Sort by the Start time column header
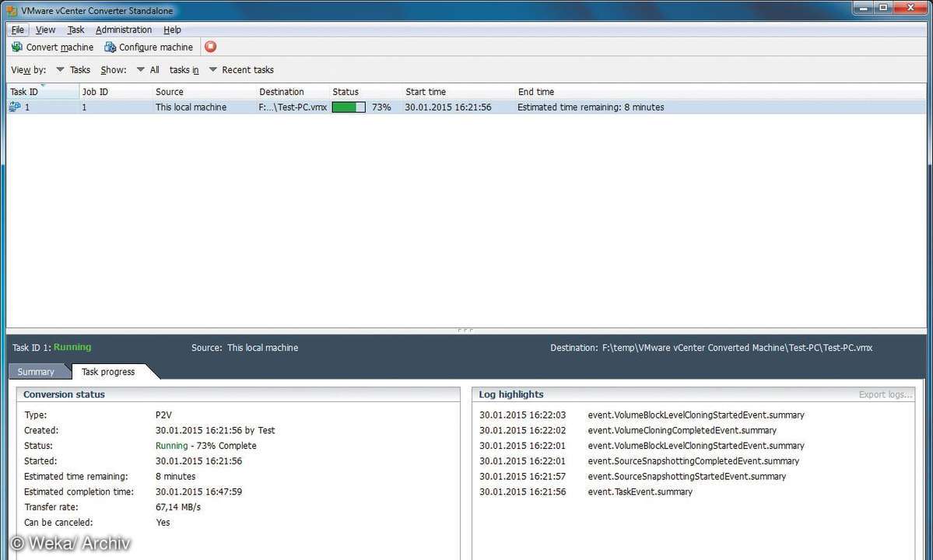This screenshot has height=560, width=933. [458, 92]
